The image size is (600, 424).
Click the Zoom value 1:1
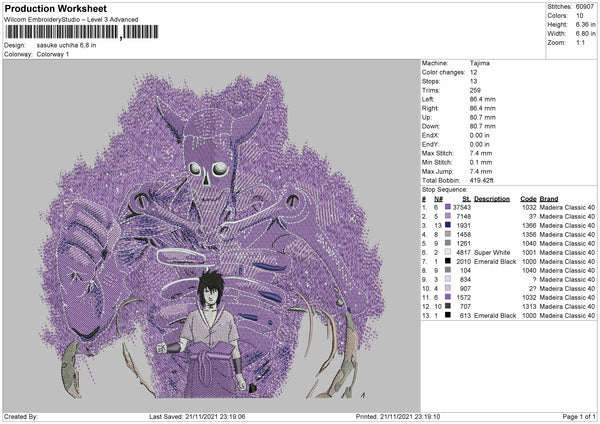tap(580, 42)
